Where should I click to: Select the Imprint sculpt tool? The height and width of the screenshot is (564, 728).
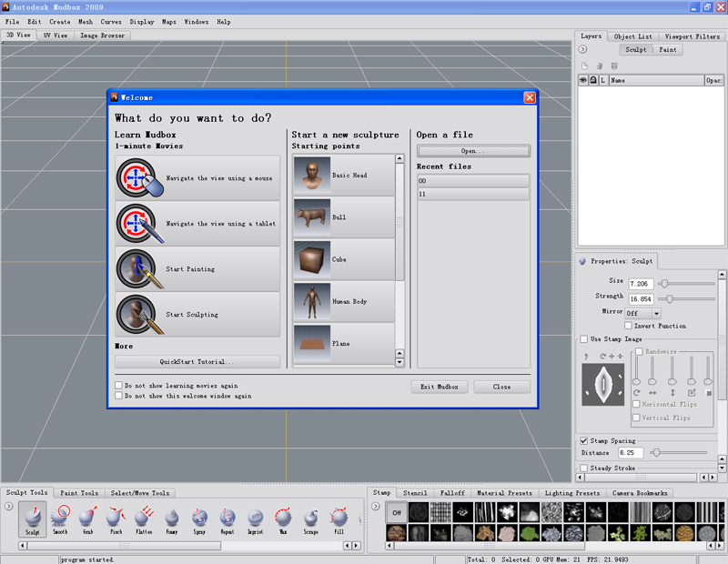tap(256, 519)
